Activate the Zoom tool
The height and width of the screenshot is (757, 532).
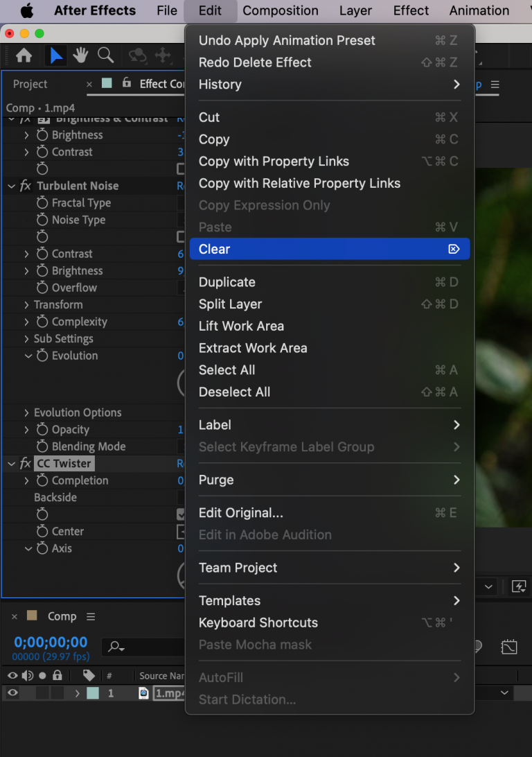[x=105, y=55]
